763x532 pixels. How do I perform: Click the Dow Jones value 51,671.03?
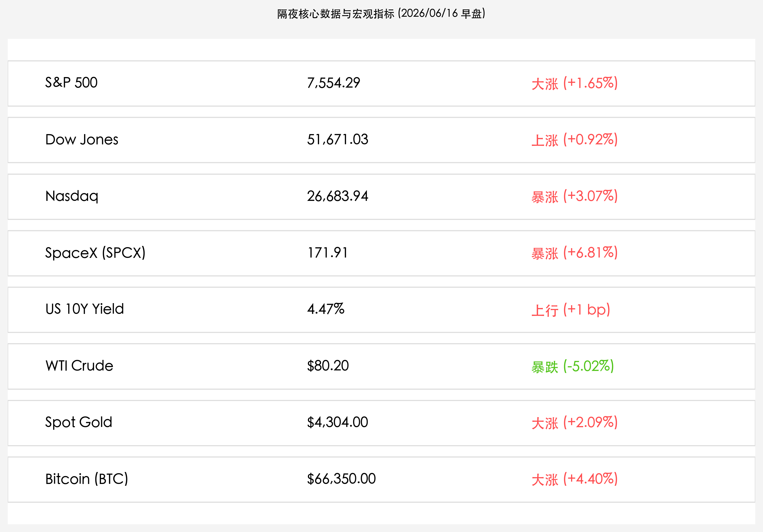pyautogui.click(x=338, y=139)
